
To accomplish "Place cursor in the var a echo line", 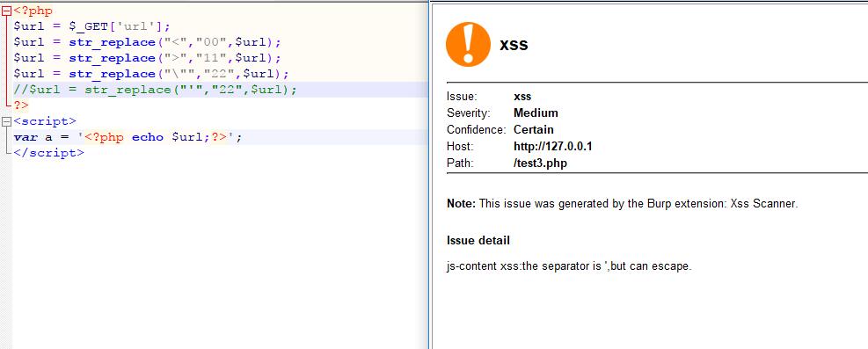I will (x=128, y=137).
